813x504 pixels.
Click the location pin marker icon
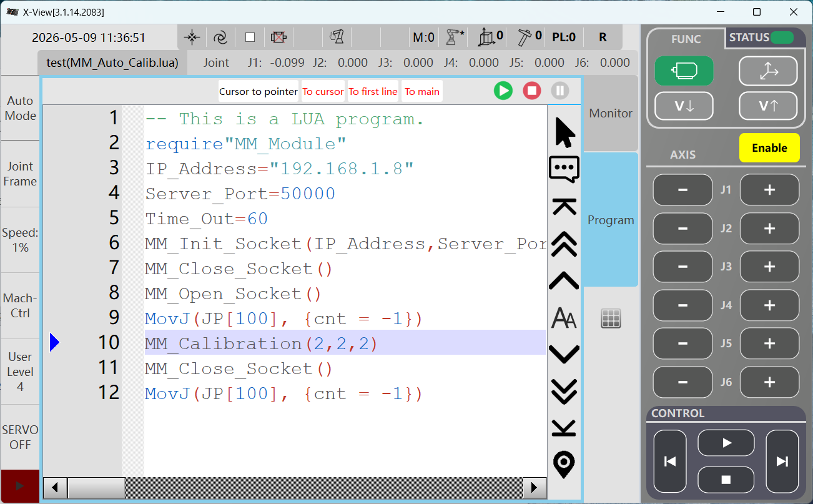point(564,465)
